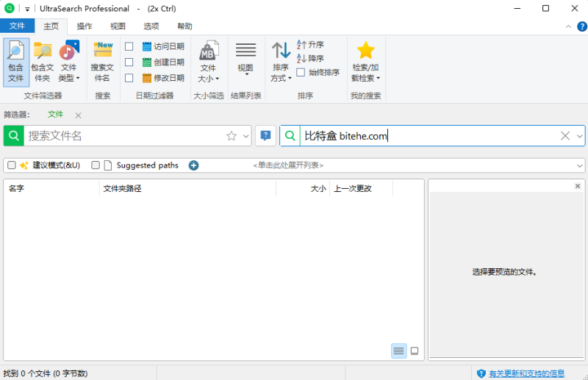Toggle the 始终排序 checkbox

[301, 73]
